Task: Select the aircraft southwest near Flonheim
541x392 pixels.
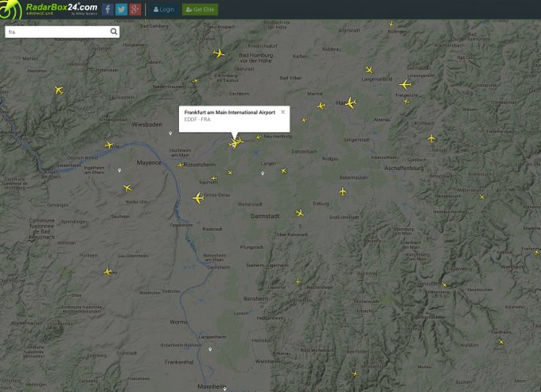Action: (x=108, y=272)
